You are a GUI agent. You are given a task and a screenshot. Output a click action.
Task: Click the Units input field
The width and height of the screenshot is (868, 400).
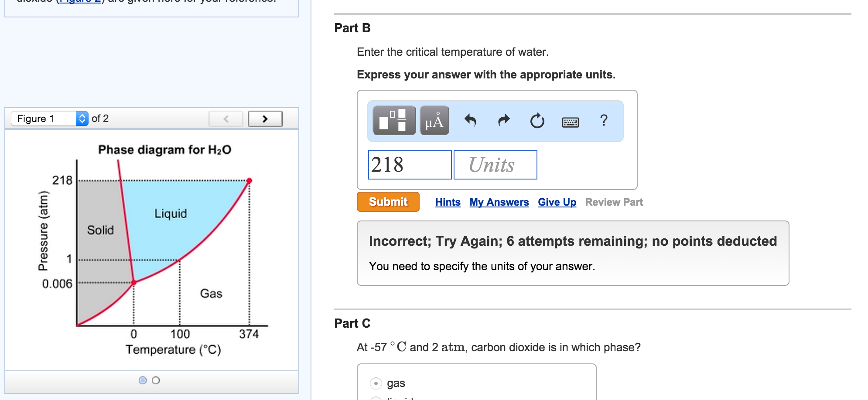(496, 165)
